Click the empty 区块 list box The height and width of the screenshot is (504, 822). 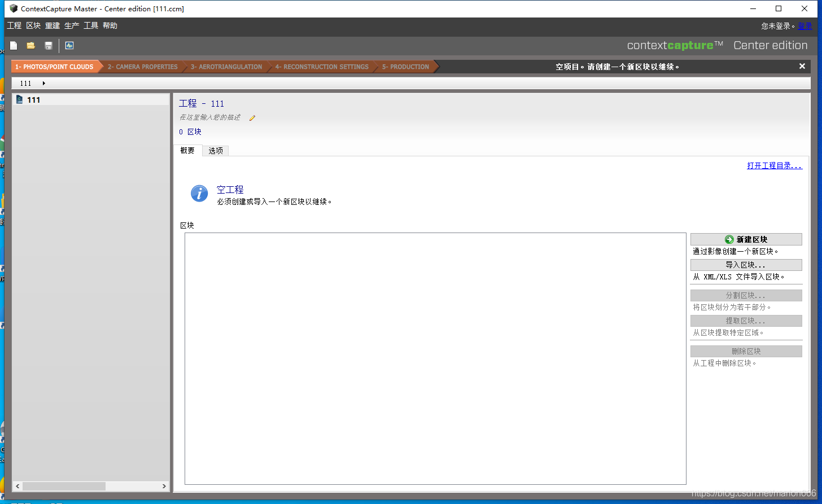[435, 358]
